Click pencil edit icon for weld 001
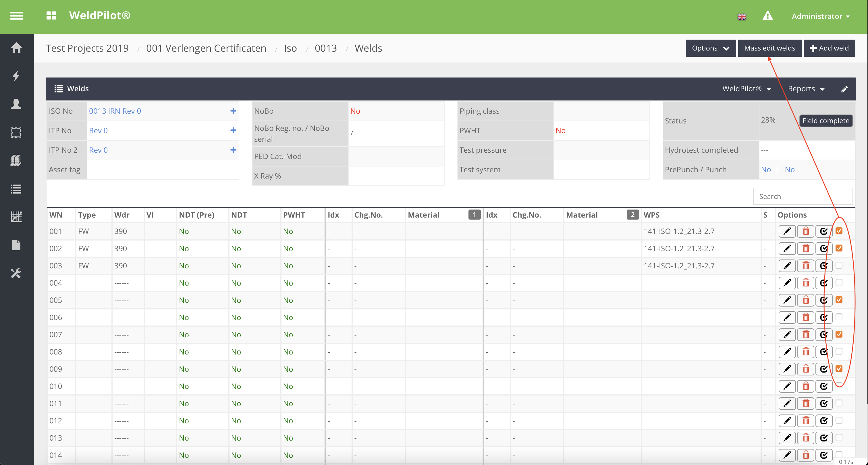The width and height of the screenshot is (868, 465). [x=787, y=231]
